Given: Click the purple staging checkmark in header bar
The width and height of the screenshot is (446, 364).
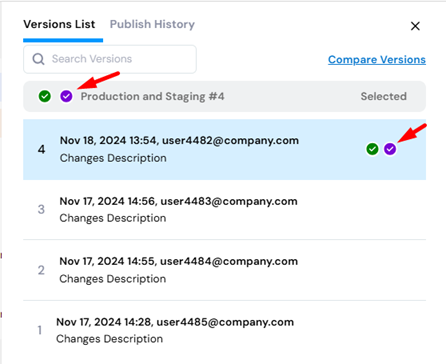Looking at the screenshot, I should (66, 96).
